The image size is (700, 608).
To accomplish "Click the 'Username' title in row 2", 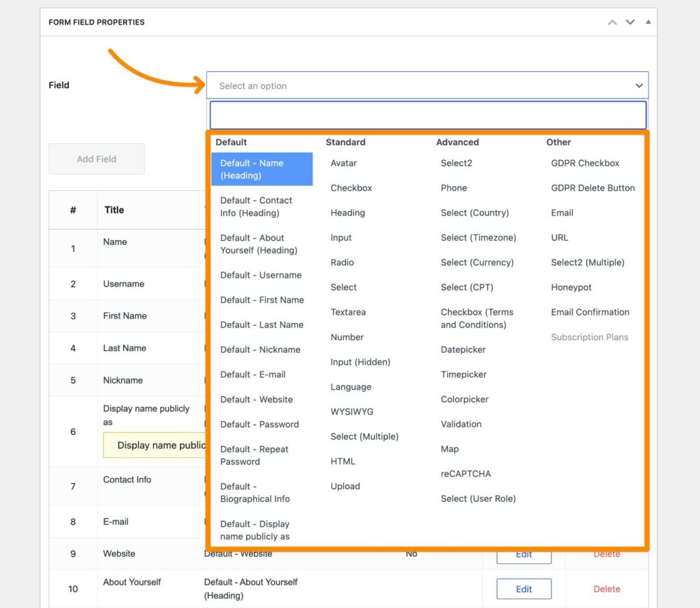I will pyautogui.click(x=124, y=284).
